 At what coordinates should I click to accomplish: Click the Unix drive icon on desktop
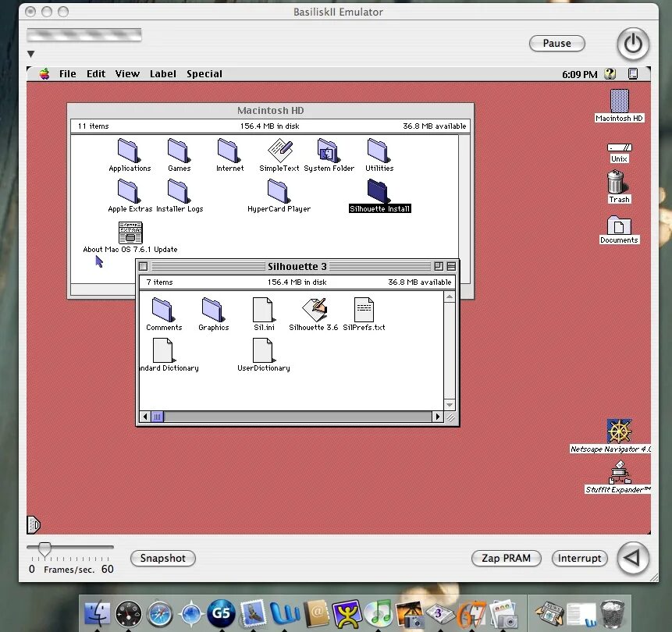click(x=619, y=147)
